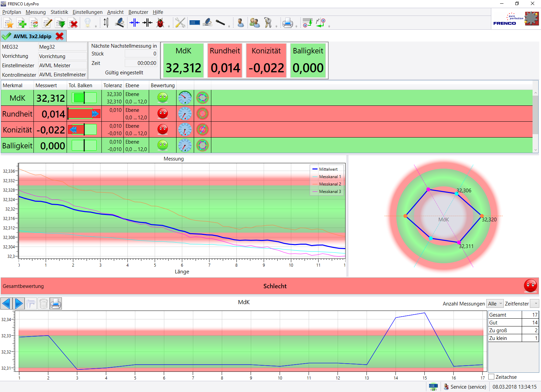Open the Einstellungen menu

(x=87, y=12)
